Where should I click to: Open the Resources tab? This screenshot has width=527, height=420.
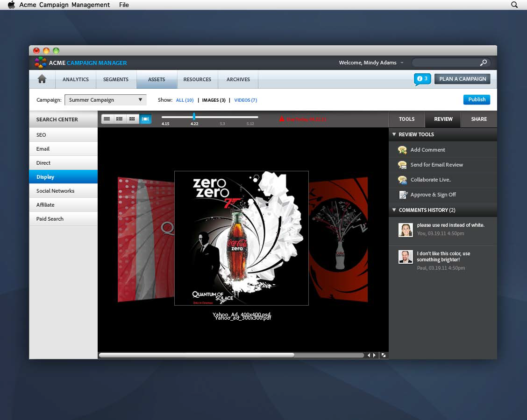197,79
